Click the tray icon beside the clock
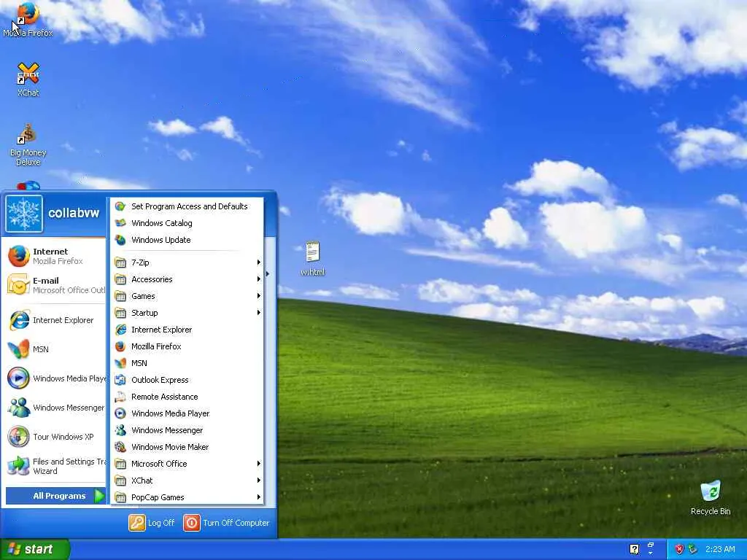Image resolution: width=747 pixels, height=560 pixels. click(x=693, y=549)
